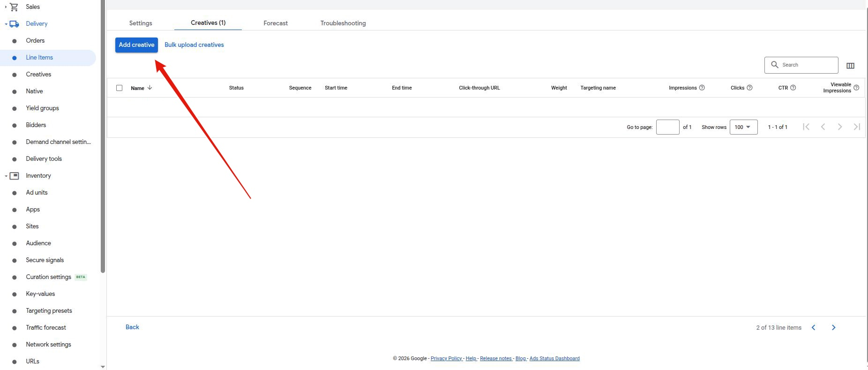
Task: Jump to last page of table
Action: point(857,127)
